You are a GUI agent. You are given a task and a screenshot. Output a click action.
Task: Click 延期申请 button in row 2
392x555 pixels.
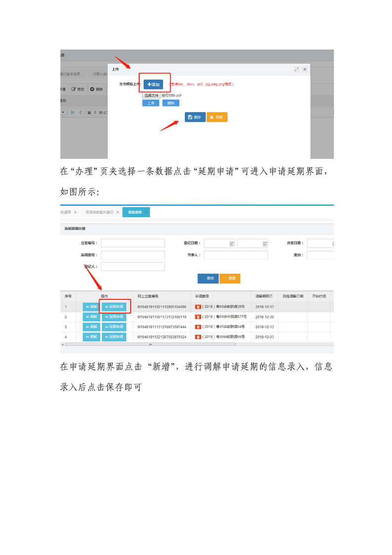[x=114, y=317]
